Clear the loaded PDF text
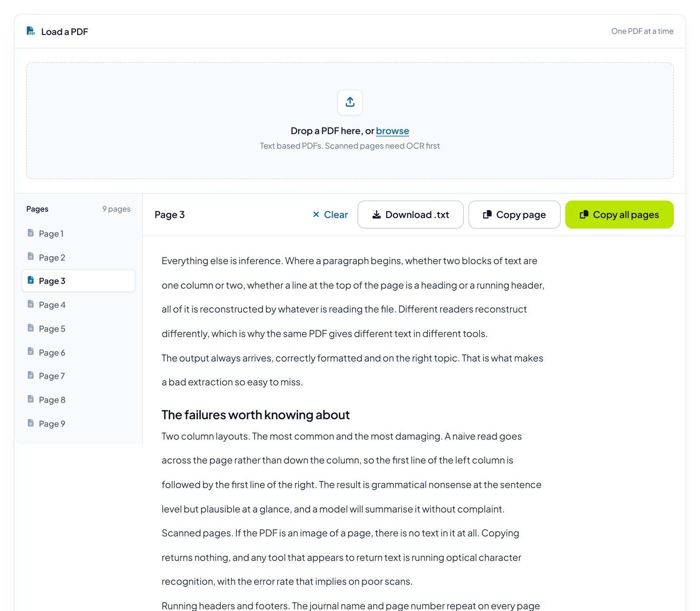 tap(330, 214)
